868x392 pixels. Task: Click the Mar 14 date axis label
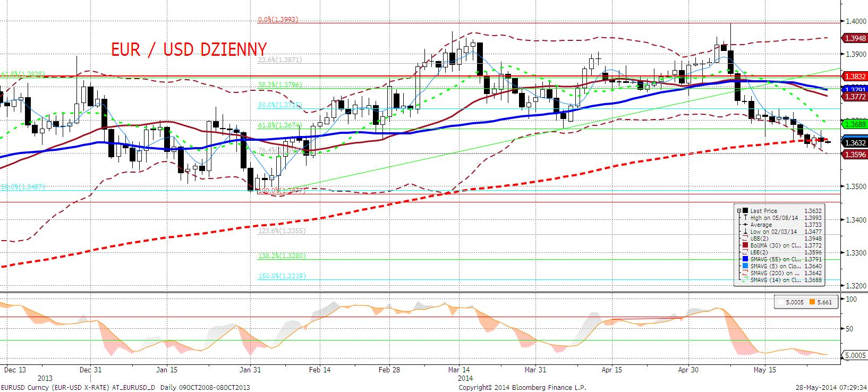tap(459, 369)
